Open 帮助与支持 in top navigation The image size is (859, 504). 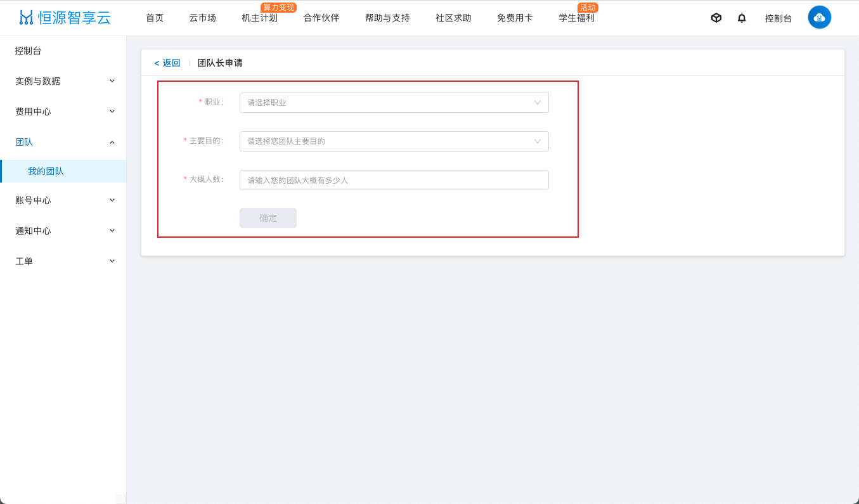(387, 18)
